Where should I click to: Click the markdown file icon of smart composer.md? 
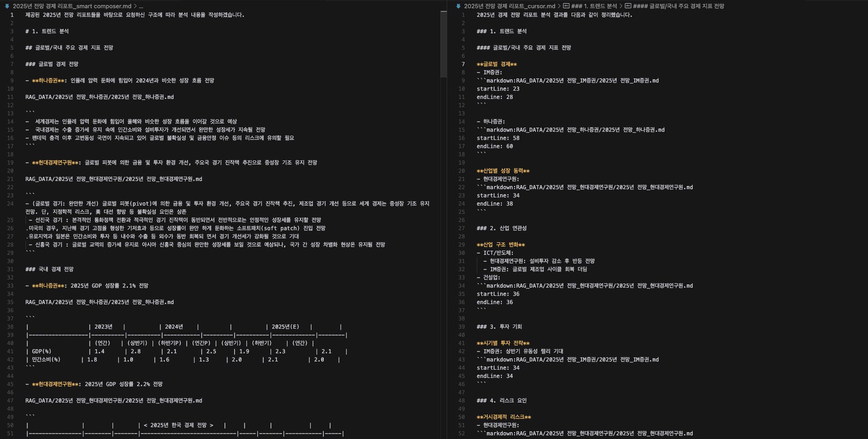tap(7, 6)
